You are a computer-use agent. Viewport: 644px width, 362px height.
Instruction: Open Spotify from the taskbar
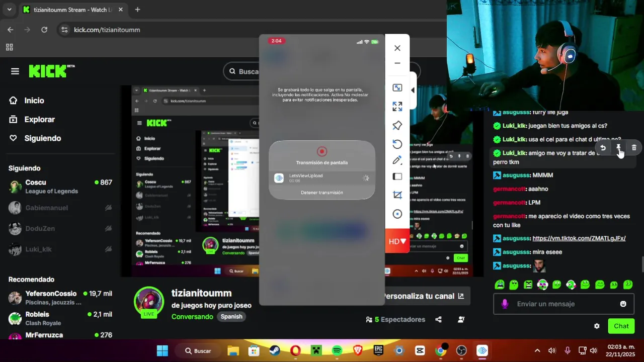point(337,350)
